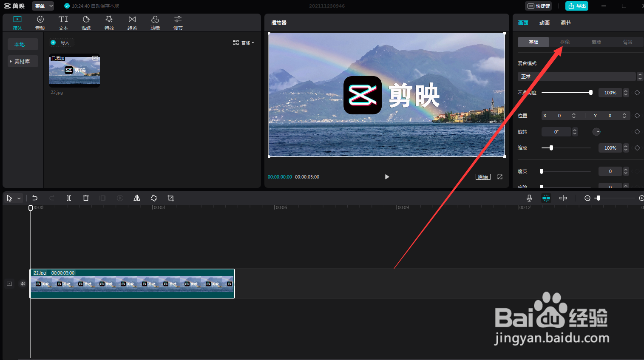This screenshot has width=644, height=360.
Task: Switch to the 调节 tab in properties panel
Action: pyautogui.click(x=566, y=23)
